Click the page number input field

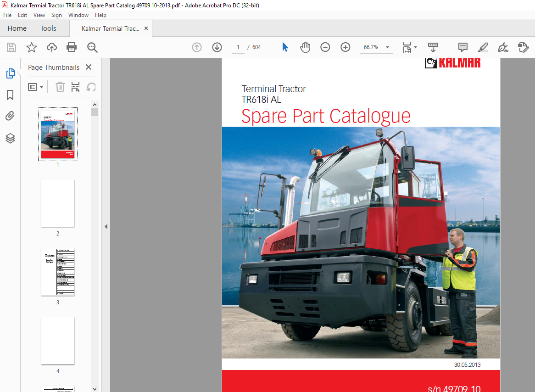[238, 47]
